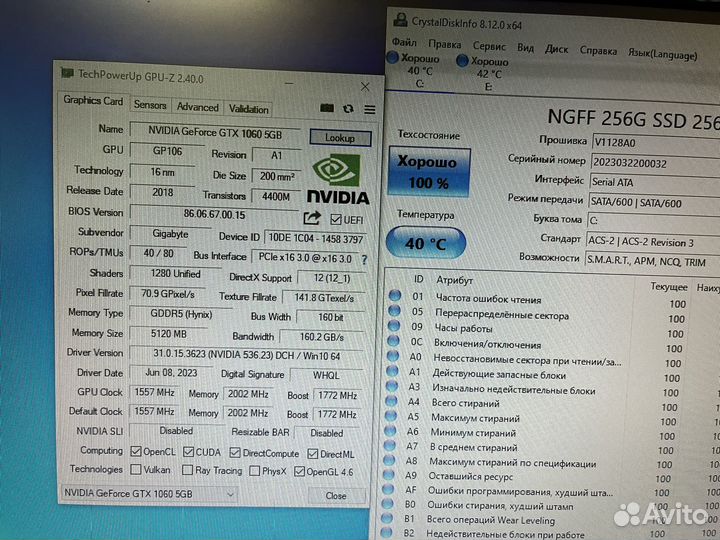Click status orb for attribute A6
This screenshot has height=540, width=720.
[390, 430]
